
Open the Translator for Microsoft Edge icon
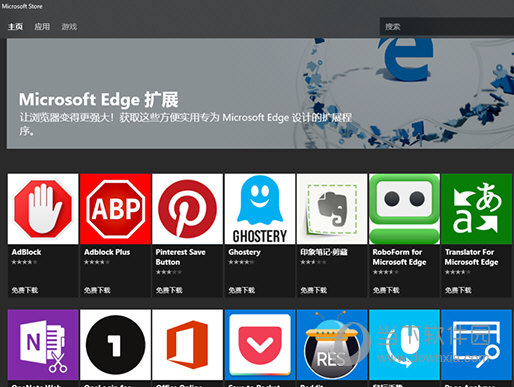(476, 209)
